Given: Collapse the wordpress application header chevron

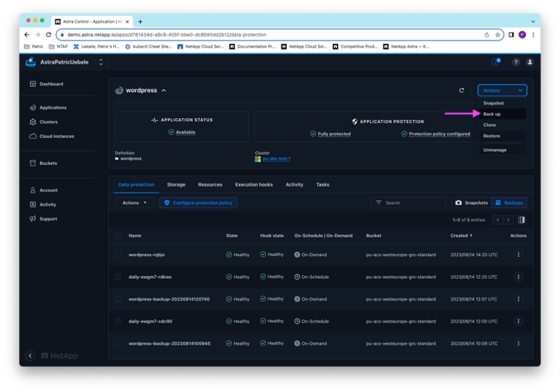Looking at the screenshot, I should [163, 91].
